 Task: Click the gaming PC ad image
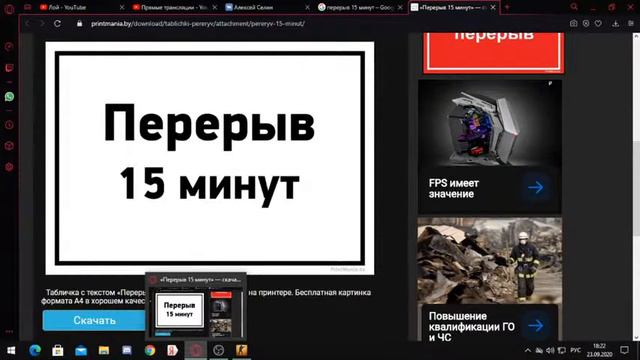pyautogui.click(x=490, y=124)
